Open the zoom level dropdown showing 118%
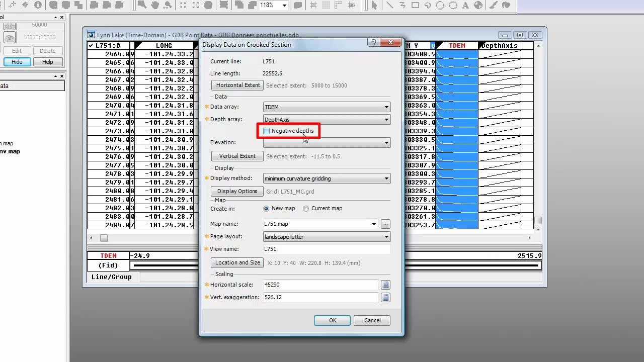The image size is (644, 362). [284, 6]
